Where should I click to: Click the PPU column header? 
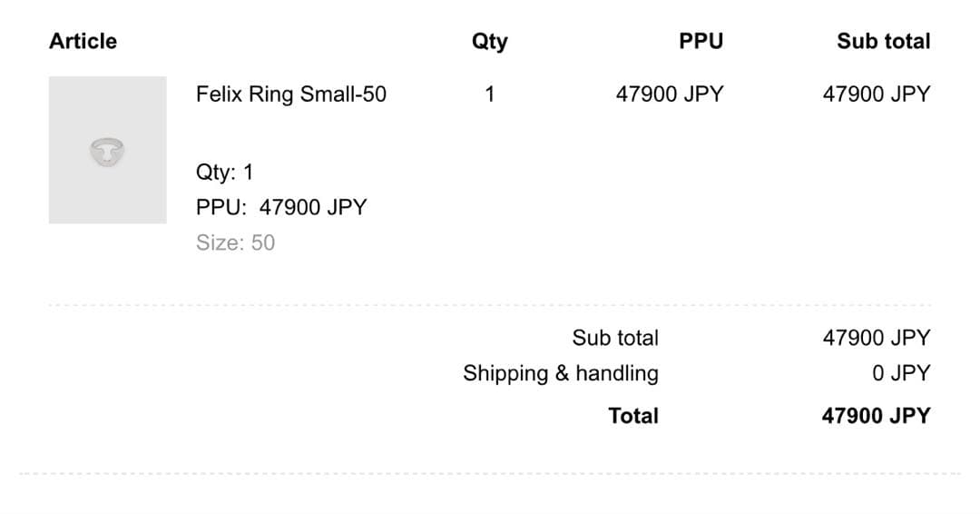coord(701,41)
